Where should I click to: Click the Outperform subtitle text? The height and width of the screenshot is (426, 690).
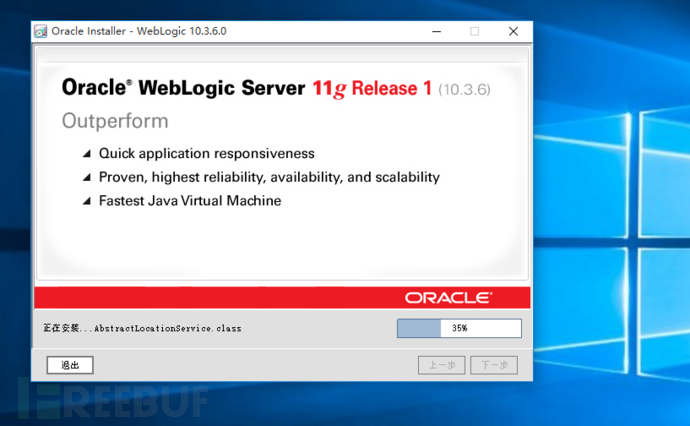point(115,121)
